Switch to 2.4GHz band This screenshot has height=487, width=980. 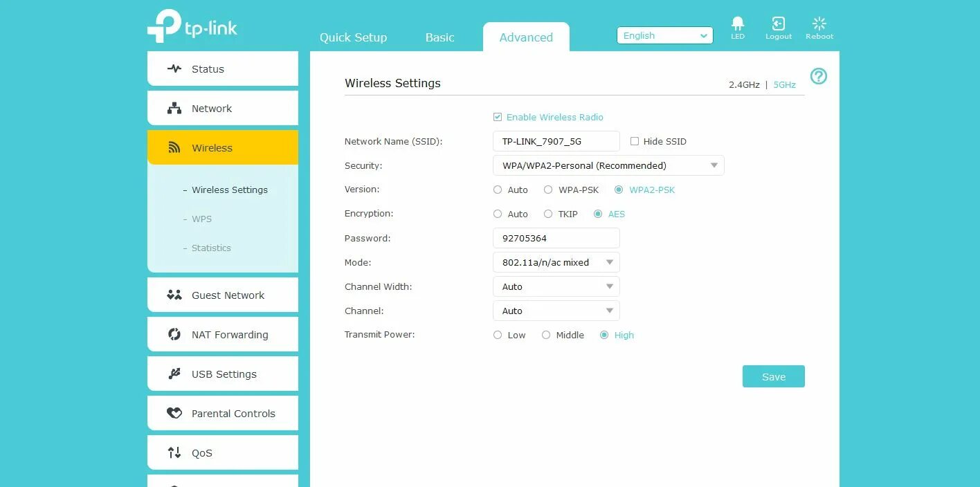(744, 84)
